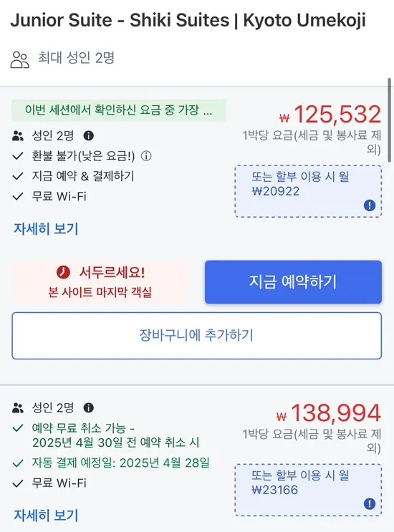
Task: Click the 지금 예약하기 booking button
Action: tap(293, 282)
